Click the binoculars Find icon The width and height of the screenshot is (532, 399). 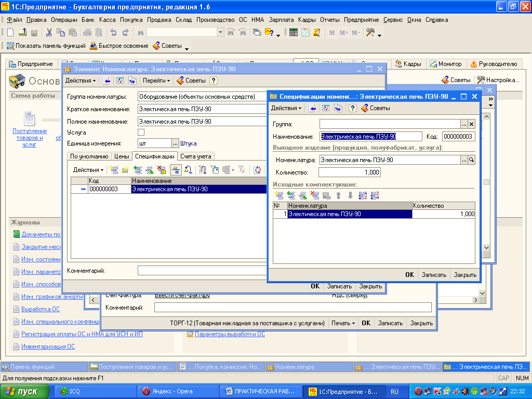(140, 33)
